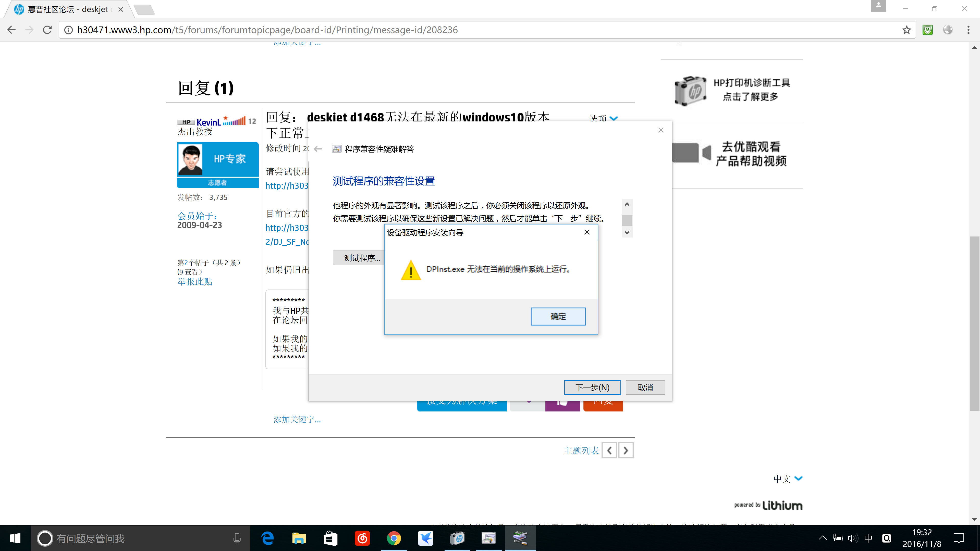Switch to the compatibility troubleshooter taskbar icon
The width and height of the screenshot is (980, 551).
[x=488, y=539]
